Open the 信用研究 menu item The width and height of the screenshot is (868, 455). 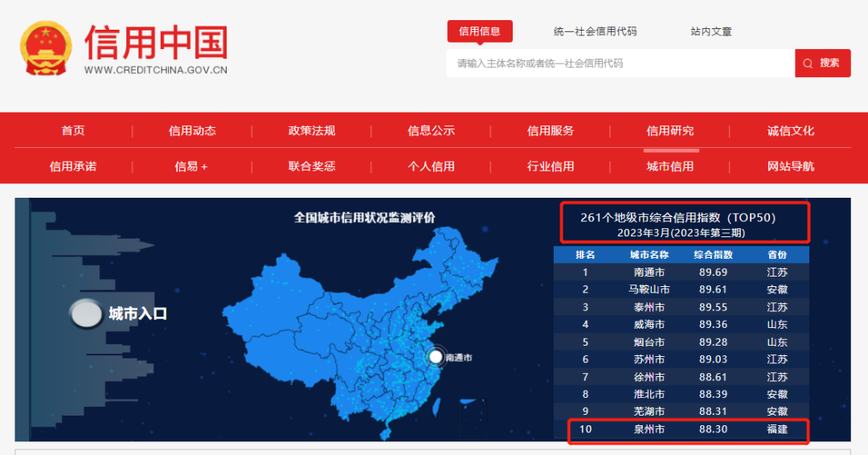tap(669, 131)
